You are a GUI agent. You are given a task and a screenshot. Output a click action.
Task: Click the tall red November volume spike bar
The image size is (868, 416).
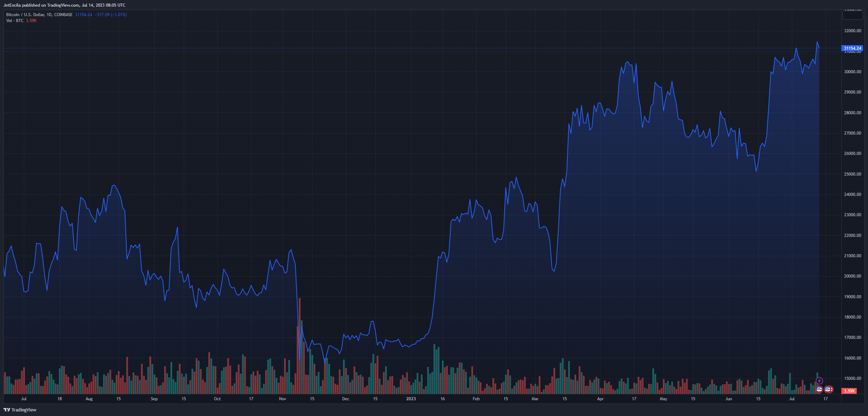coord(300,346)
